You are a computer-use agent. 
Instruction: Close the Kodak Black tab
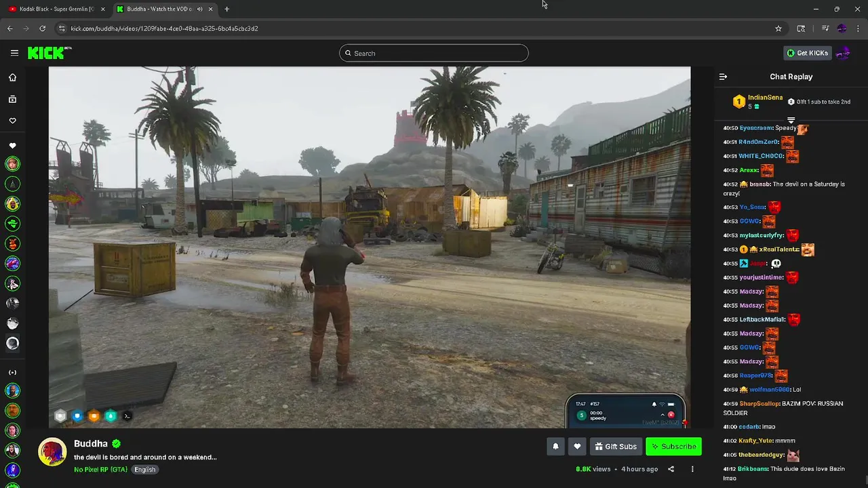click(103, 9)
